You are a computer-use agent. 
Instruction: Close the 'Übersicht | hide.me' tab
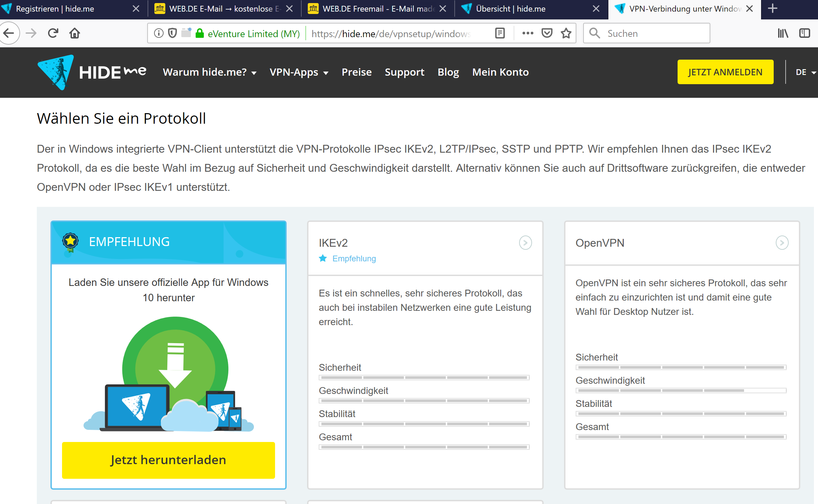pos(596,9)
